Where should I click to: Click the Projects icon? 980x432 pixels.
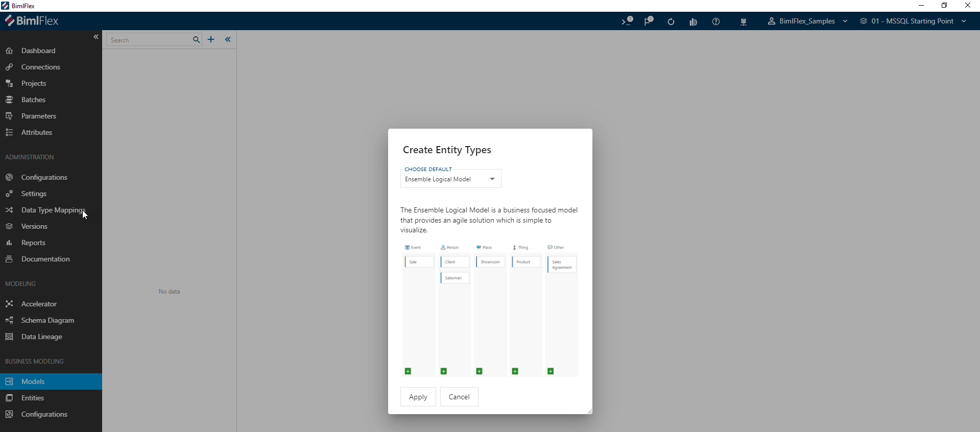click(x=9, y=83)
